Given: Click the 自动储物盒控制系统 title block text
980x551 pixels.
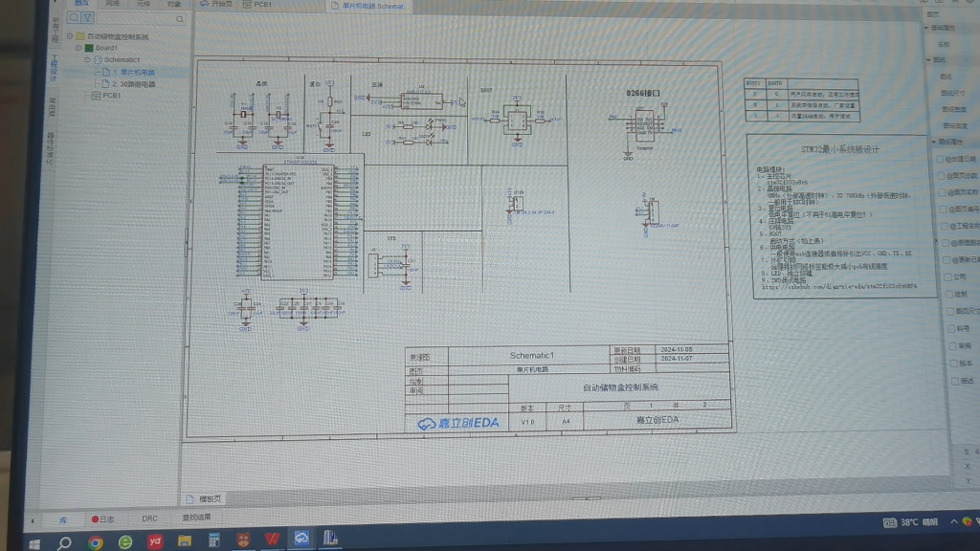Looking at the screenshot, I should pyautogui.click(x=620, y=387).
